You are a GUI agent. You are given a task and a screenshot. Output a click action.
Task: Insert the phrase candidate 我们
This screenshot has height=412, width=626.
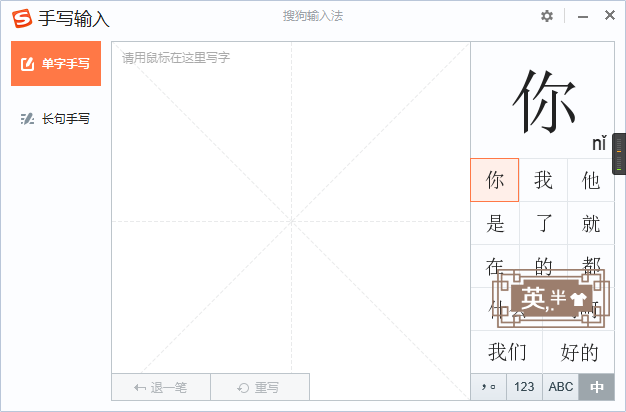coord(507,352)
